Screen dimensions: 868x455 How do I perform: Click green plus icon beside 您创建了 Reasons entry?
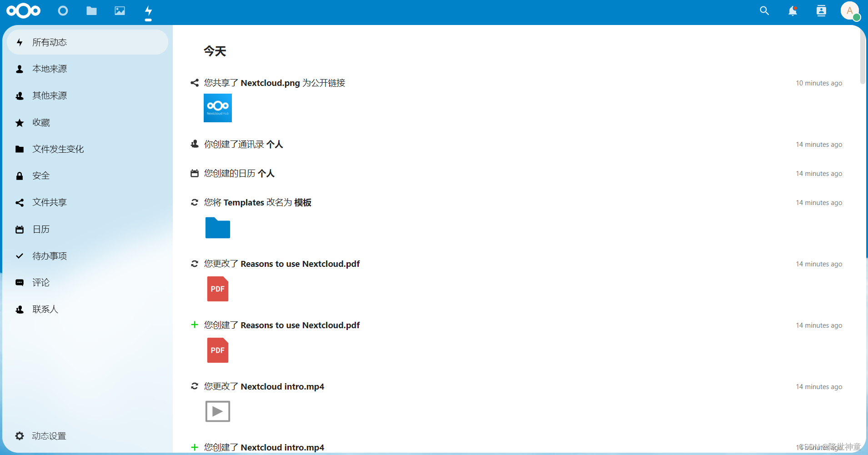coord(195,325)
